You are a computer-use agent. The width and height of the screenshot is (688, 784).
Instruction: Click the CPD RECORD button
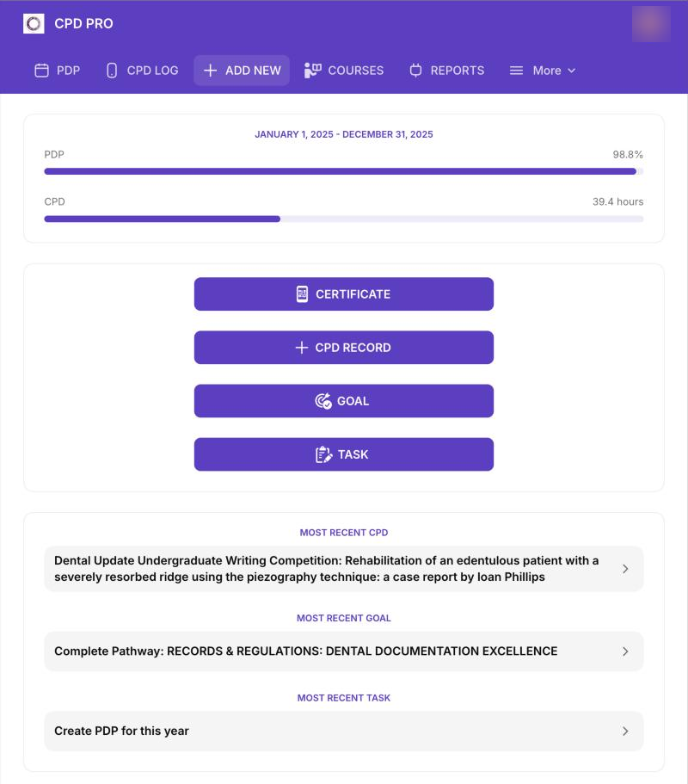[x=344, y=348]
